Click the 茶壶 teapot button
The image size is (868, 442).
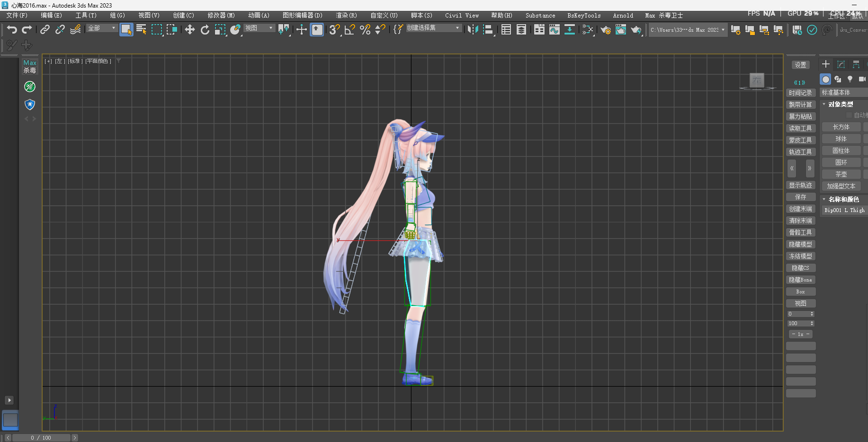841,174
